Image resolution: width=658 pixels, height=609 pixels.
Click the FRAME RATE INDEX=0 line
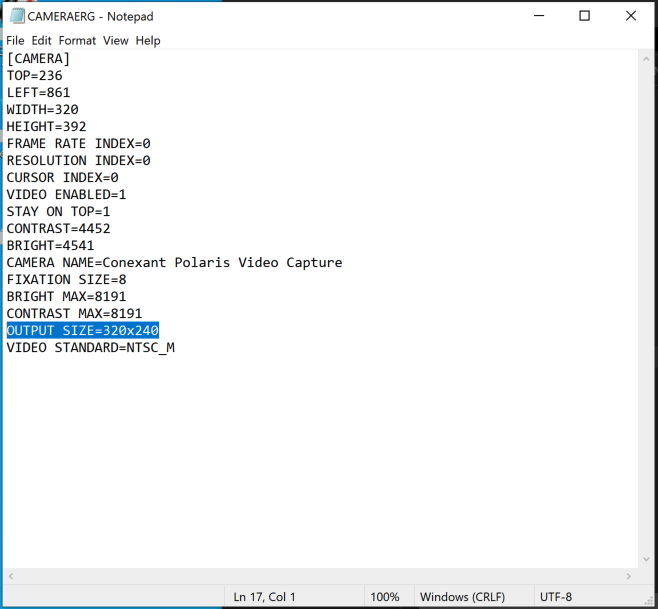pyautogui.click(x=78, y=144)
